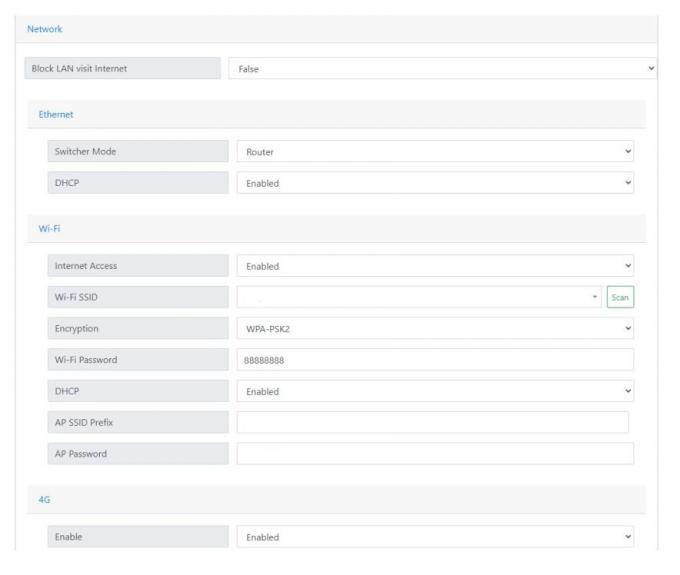680x575 pixels.
Task: Click the Wi-Fi section heading
Action: tap(50, 228)
